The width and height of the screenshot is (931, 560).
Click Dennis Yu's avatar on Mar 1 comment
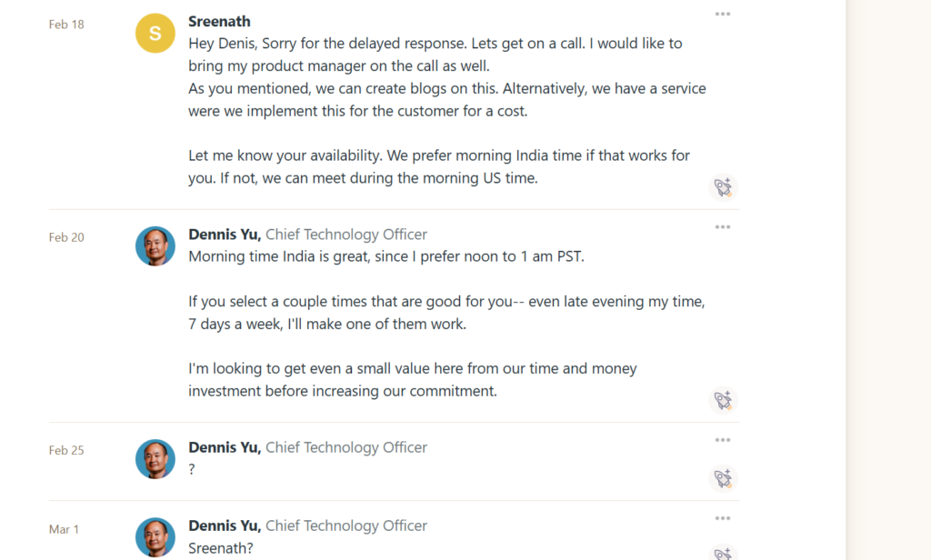pos(155,537)
